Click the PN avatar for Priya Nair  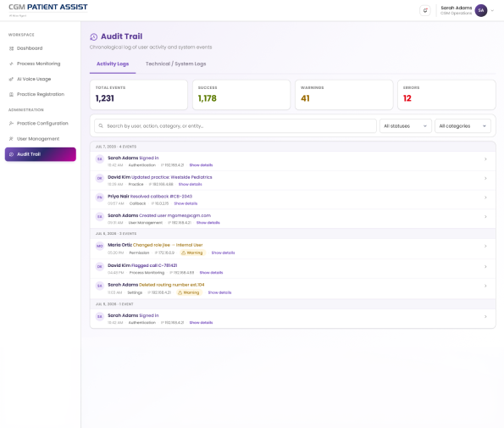(100, 197)
